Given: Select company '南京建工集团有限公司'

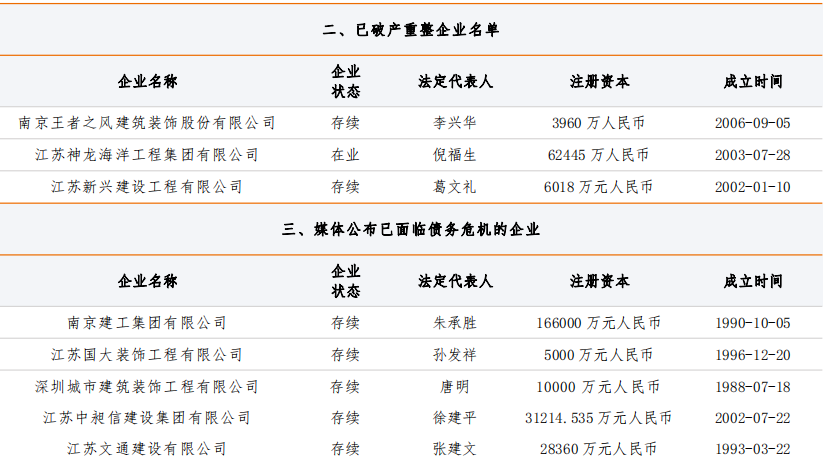Looking at the screenshot, I should pos(147,323).
